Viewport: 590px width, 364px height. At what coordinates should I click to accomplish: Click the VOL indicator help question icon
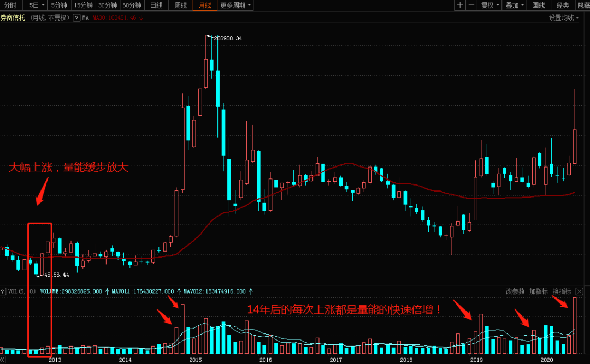pyautogui.click(x=3, y=291)
